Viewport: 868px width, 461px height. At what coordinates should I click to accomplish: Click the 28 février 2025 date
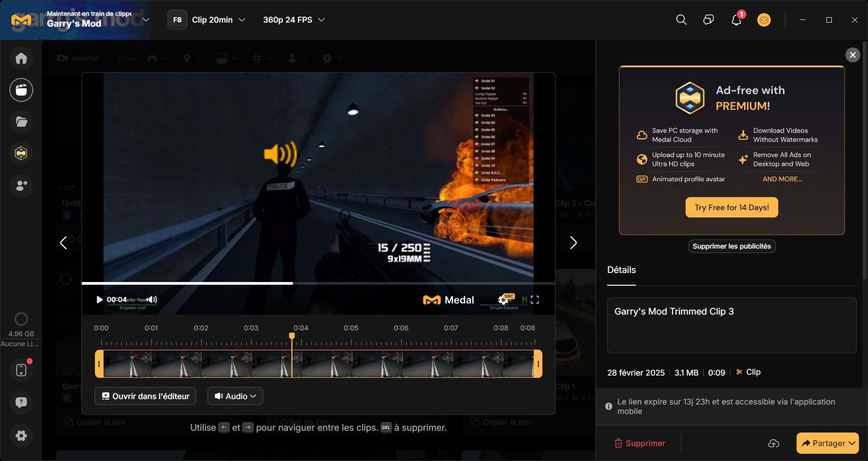[636, 373]
